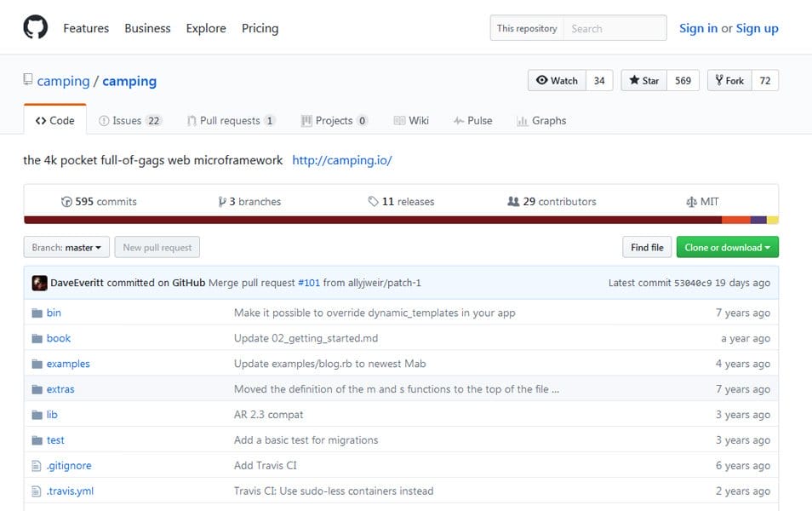Open the 72 forks count
Screen dimensions: 812x511
pyautogui.click(x=765, y=80)
